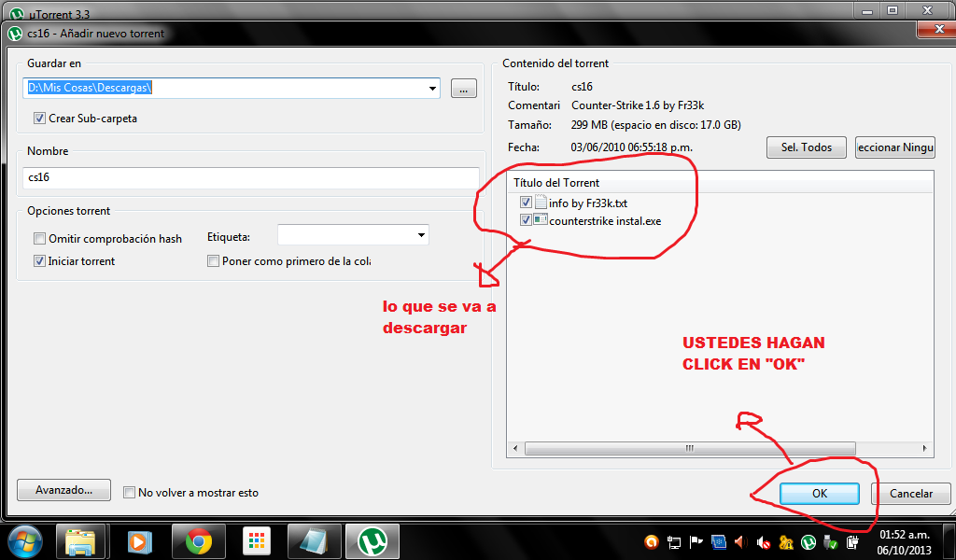Open Windows Explorer from the taskbar

[80, 541]
